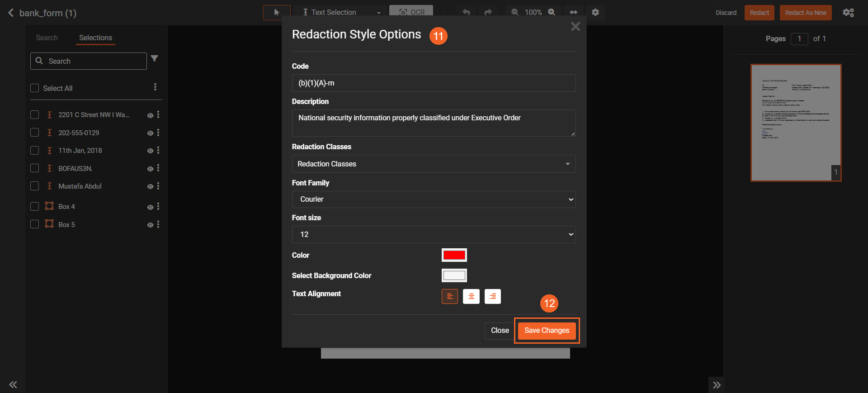This screenshot has width=868, height=393.
Task: Click the back arrow beside bank_form
Action: tap(11, 13)
